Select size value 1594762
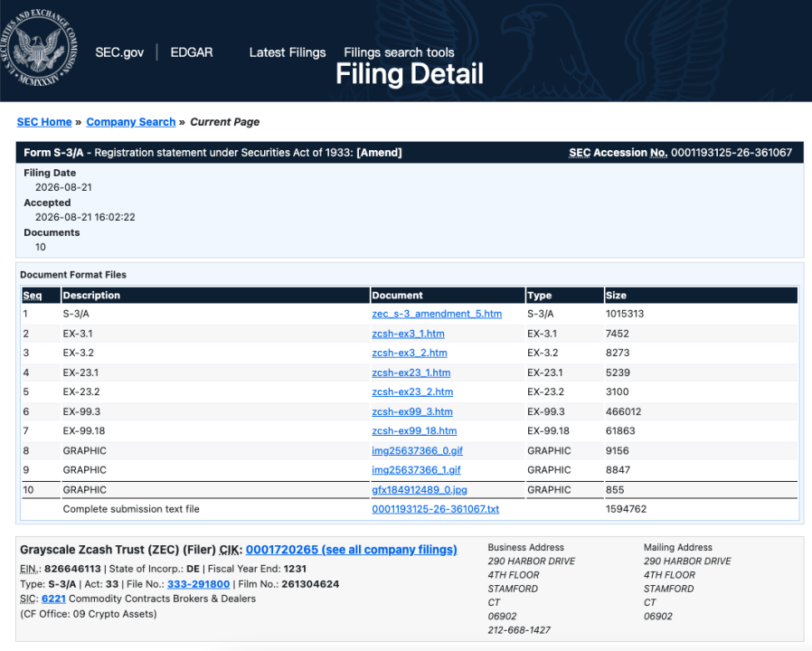 (626, 509)
